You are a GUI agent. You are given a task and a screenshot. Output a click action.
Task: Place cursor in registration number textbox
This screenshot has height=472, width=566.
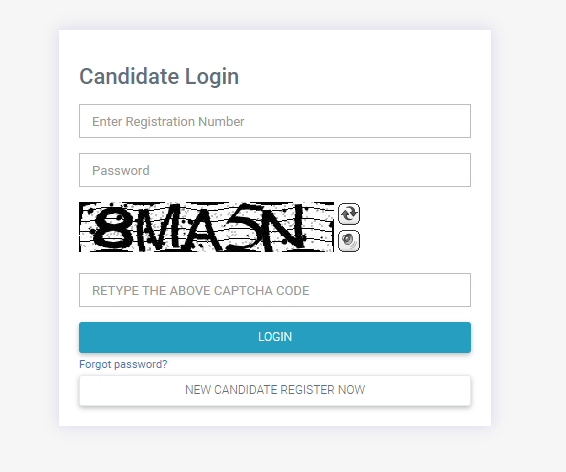pyautogui.click(x=275, y=121)
